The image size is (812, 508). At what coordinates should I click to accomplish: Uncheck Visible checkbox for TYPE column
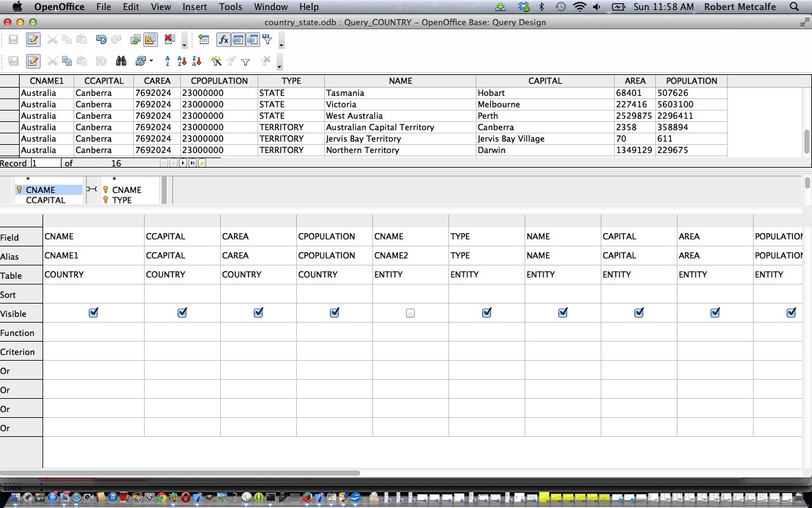pyautogui.click(x=487, y=312)
